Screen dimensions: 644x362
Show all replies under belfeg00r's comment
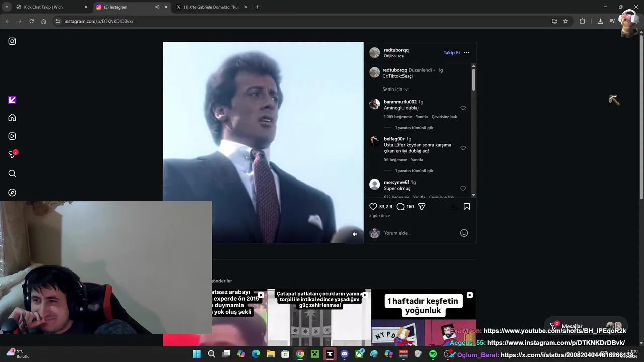pyautogui.click(x=414, y=171)
